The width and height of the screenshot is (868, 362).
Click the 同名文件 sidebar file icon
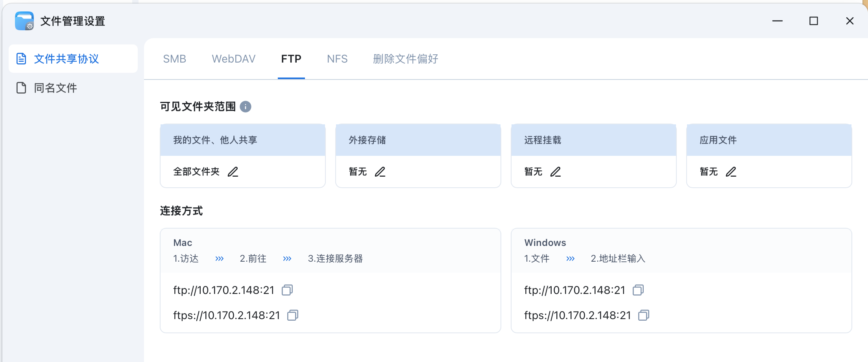pos(22,87)
